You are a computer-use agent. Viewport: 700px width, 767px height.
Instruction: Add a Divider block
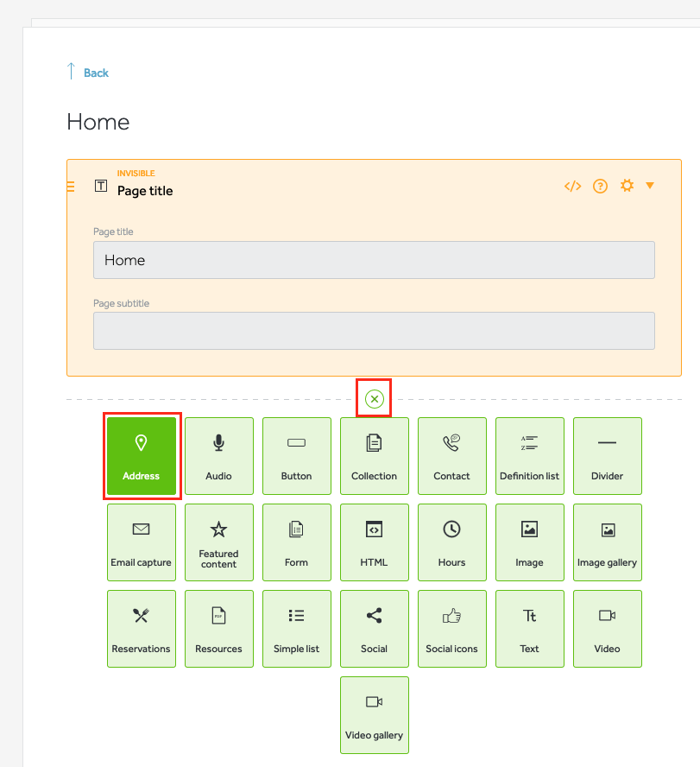pyautogui.click(x=607, y=456)
